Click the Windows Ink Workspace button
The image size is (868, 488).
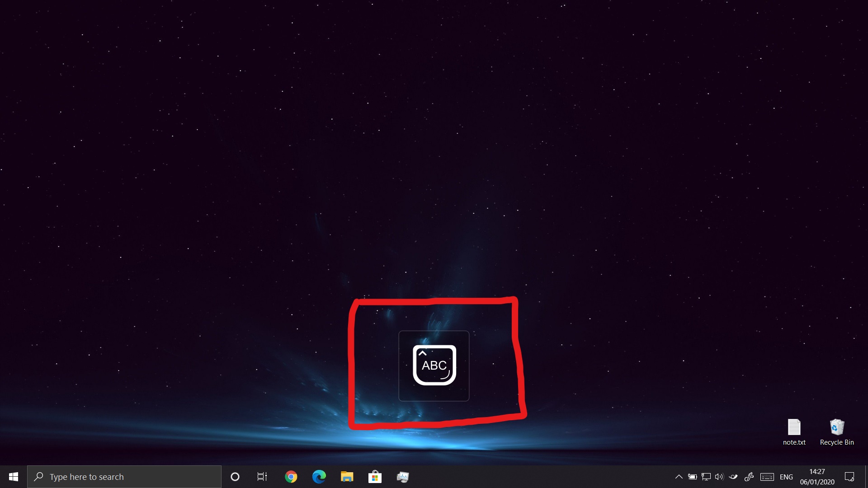point(750,477)
